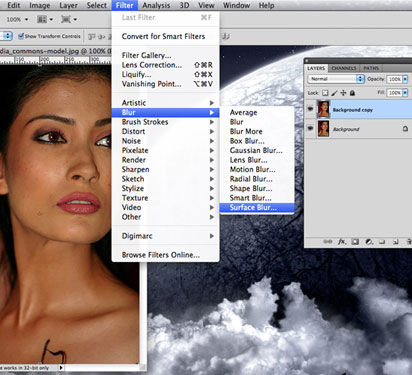Create a new layer group
412x375 pixels.
tap(382, 242)
